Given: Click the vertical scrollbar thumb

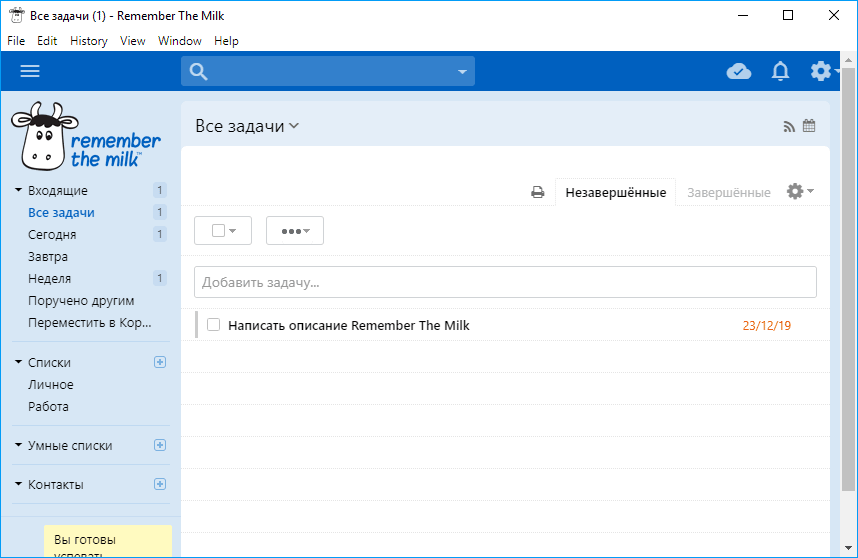Looking at the screenshot, I should click(848, 279).
